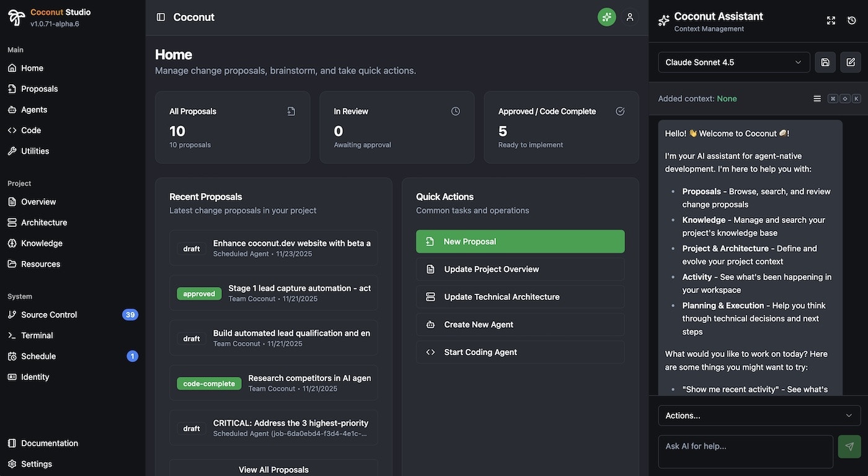Click the Coconut Studio palm tree logo
Viewport: 868px width, 476px height.
click(17, 17)
